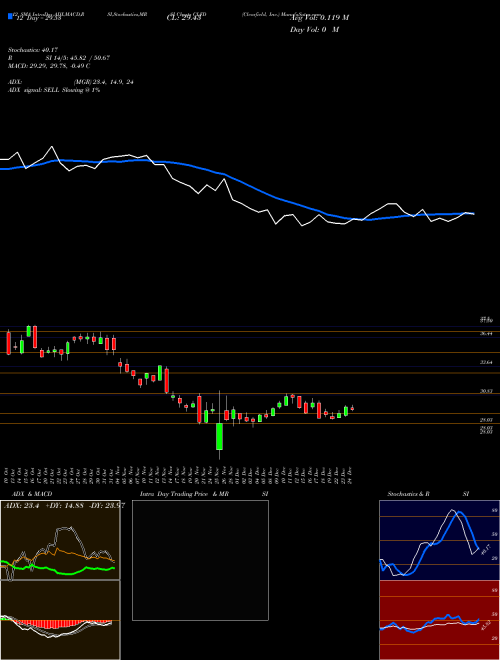Click the red RSI panel blue line

(x=429, y=623)
